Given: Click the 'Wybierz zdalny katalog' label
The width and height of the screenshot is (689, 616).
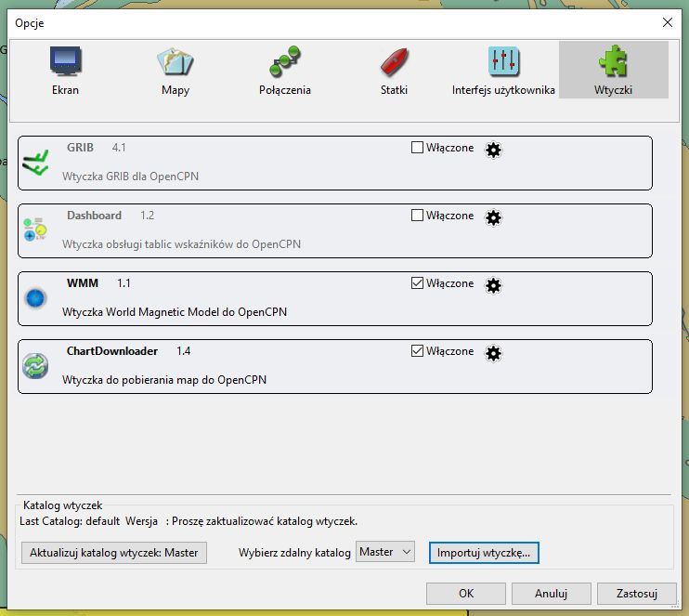Looking at the screenshot, I should (294, 553).
